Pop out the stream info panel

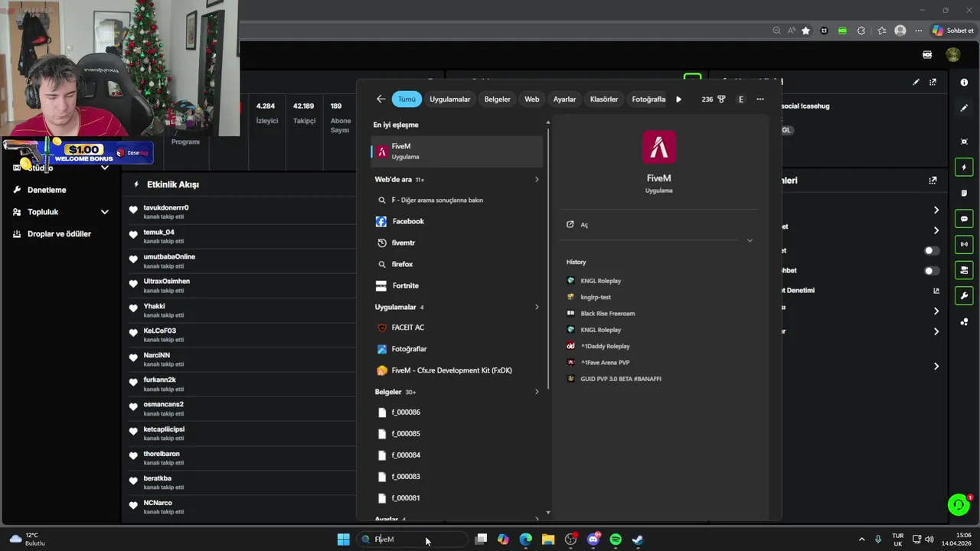coord(933,82)
